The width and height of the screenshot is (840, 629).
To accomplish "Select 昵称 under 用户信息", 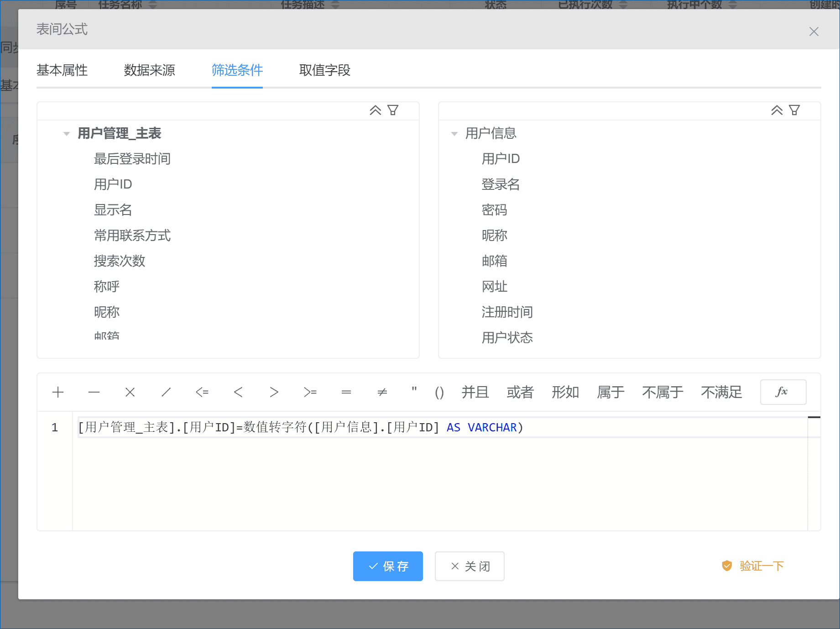I will click(x=495, y=236).
